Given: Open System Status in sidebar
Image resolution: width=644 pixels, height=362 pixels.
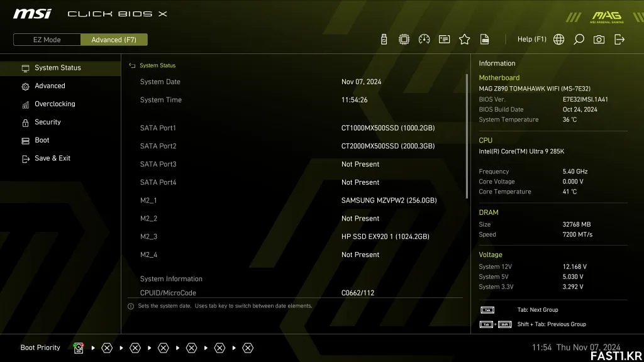Looking at the screenshot, I should 60,68.
